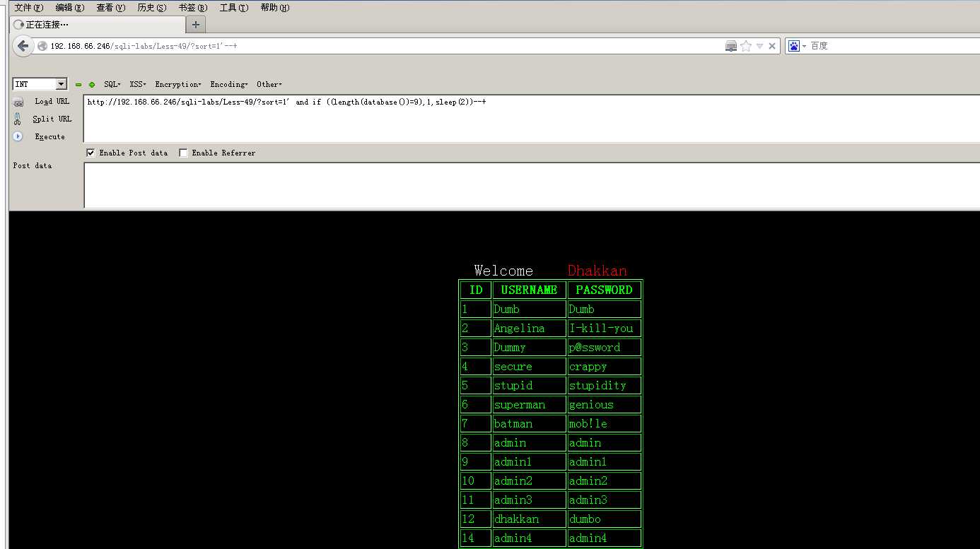Click in the Baidu search box
980x549 pixels.
point(894,46)
